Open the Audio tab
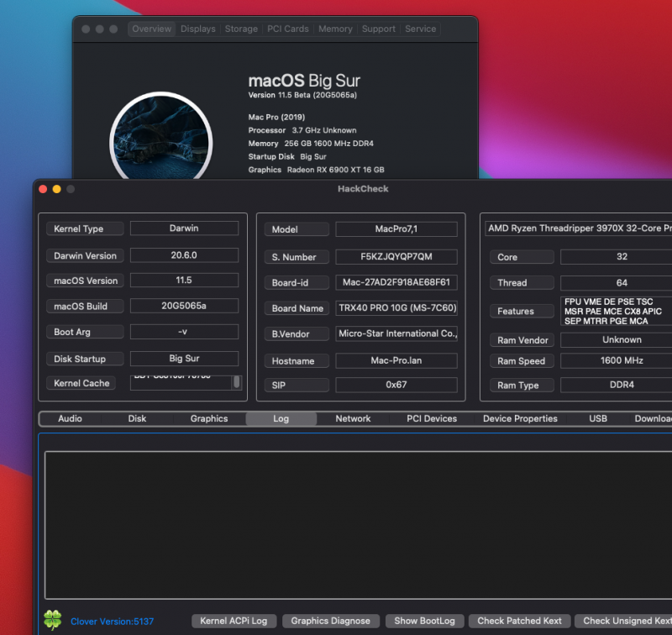This screenshot has height=635, width=672. pyautogui.click(x=70, y=418)
